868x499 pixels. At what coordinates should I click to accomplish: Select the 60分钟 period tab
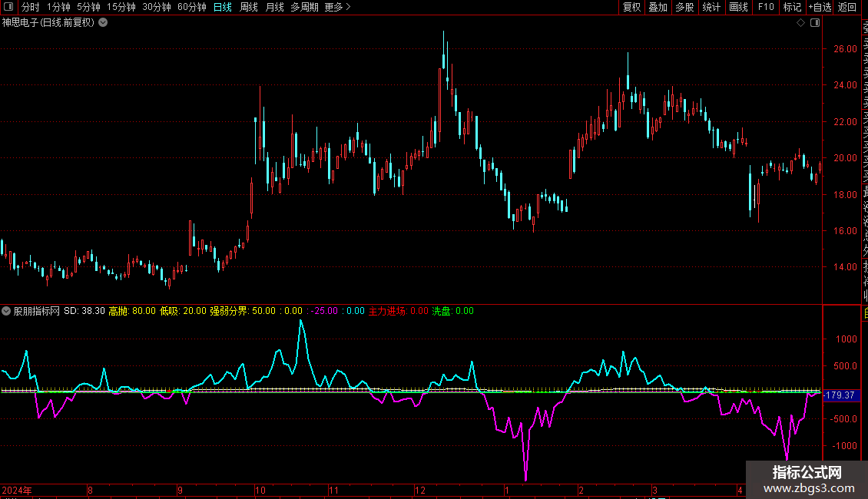tap(191, 7)
